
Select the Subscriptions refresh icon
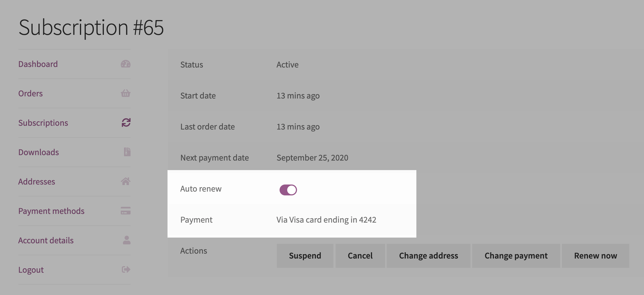pyautogui.click(x=125, y=122)
